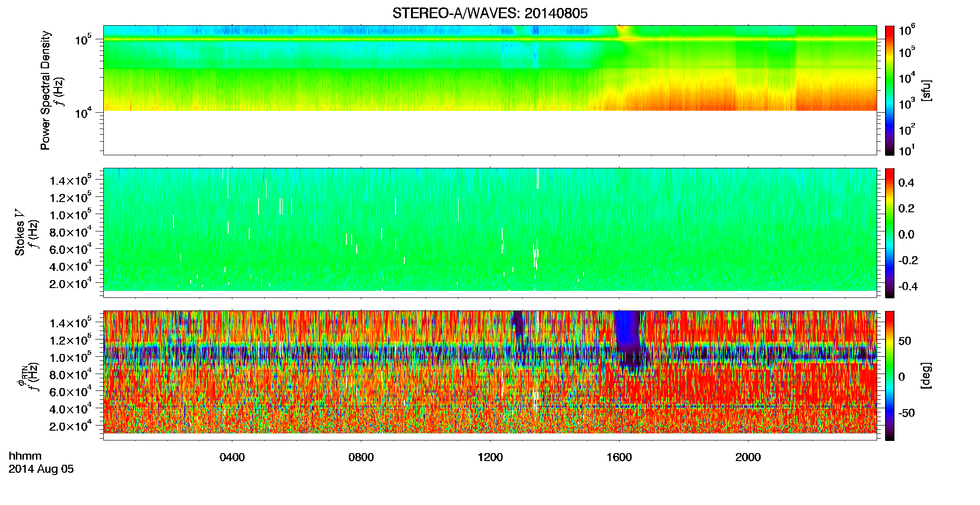Click the 2014 Aug 05 date label

coord(41,469)
